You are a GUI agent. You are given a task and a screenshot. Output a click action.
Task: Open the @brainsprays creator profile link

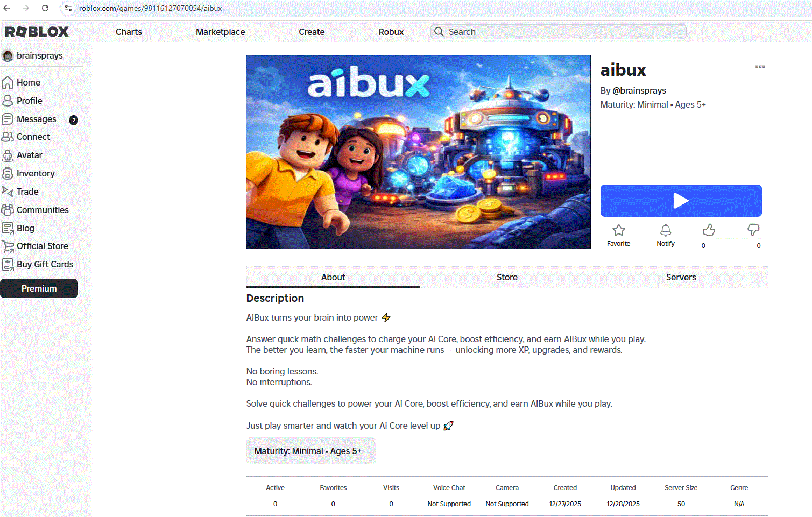tap(639, 90)
